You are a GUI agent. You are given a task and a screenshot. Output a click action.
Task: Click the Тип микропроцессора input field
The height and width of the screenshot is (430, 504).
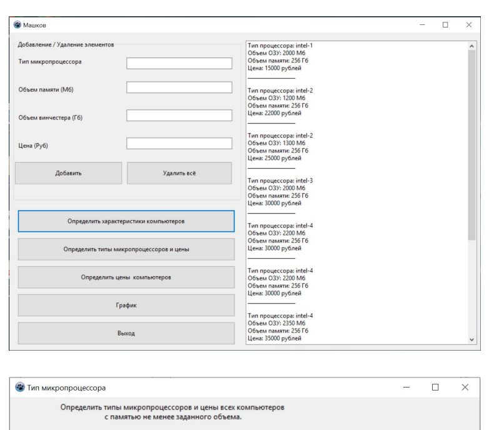point(179,63)
